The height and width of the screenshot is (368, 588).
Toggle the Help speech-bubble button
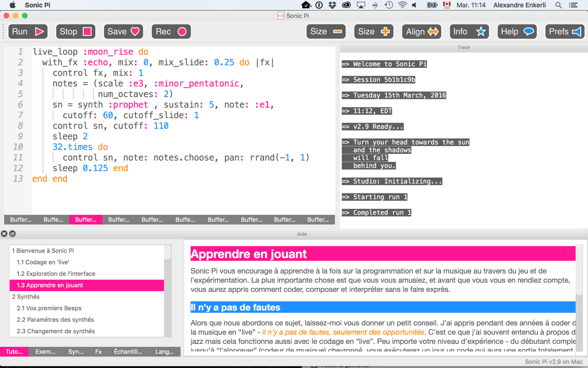coord(517,31)
